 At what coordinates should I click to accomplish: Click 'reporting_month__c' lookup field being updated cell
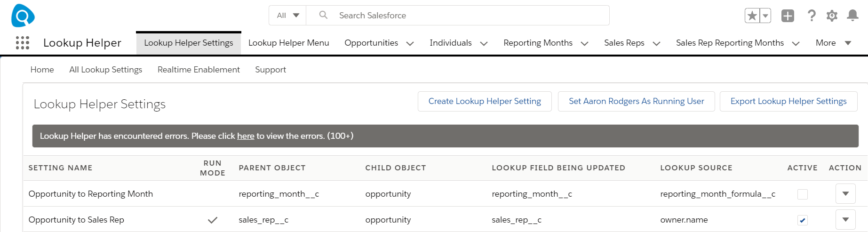click(x=532, y=194)
